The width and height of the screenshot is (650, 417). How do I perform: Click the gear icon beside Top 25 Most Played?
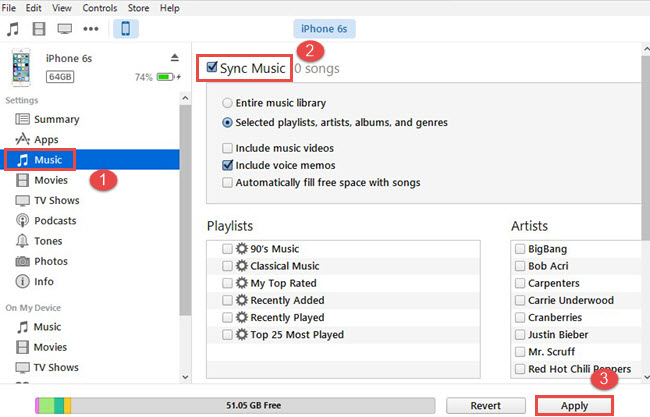(x=242, y=335)
